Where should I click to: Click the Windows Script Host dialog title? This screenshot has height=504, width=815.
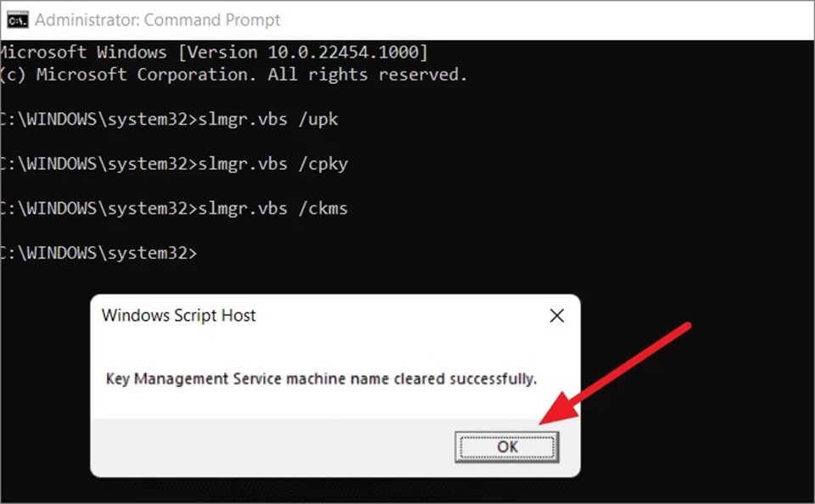click(x=178, y=315)
